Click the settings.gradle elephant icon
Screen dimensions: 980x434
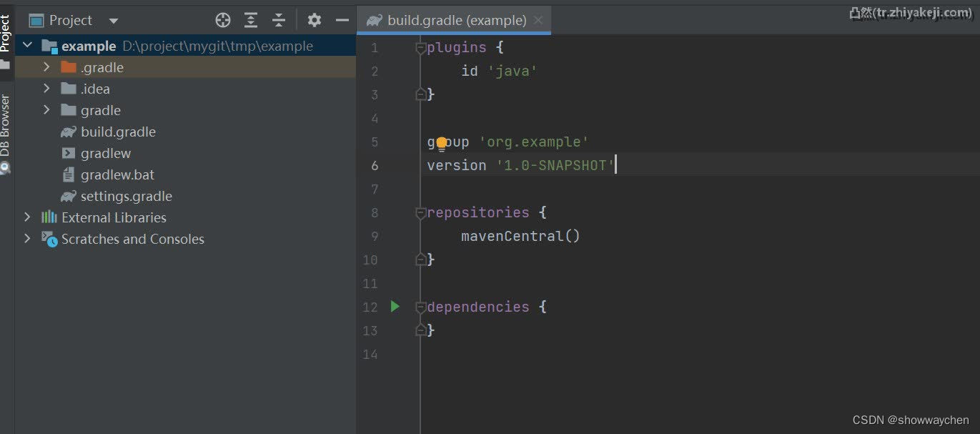69,196
